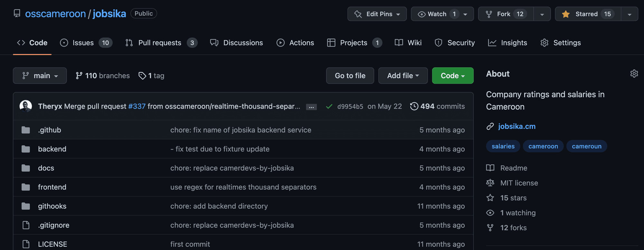Screen dimensions: 644x250
Task: Open the osscameroon organization link
Action: (55, 14)
